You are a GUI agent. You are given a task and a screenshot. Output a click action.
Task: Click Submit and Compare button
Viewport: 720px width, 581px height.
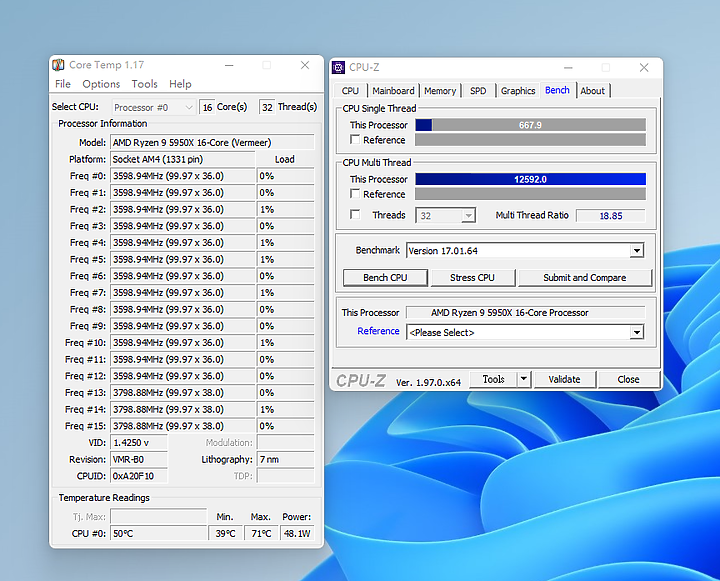[585, 277]
